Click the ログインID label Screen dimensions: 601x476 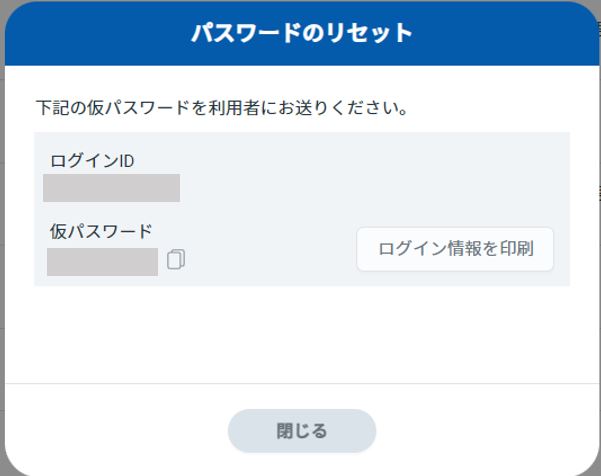tap(92, 161)
